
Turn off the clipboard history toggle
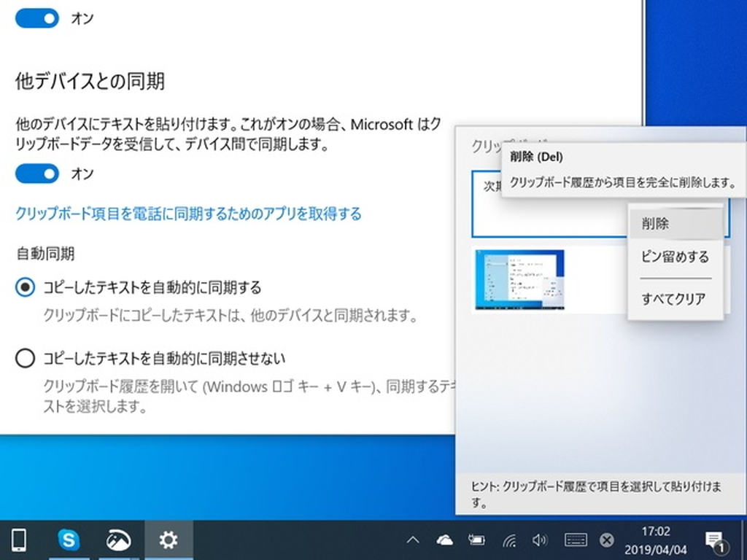pyautogui.click(x=36, y=18)
